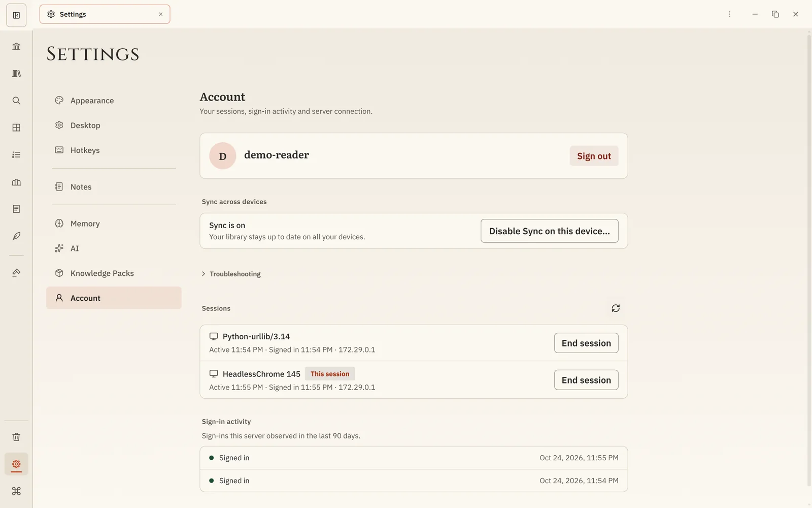Select the Settings tab
Image resolution: width=812 pixels, height=508 pixels.
coord(105,14)
